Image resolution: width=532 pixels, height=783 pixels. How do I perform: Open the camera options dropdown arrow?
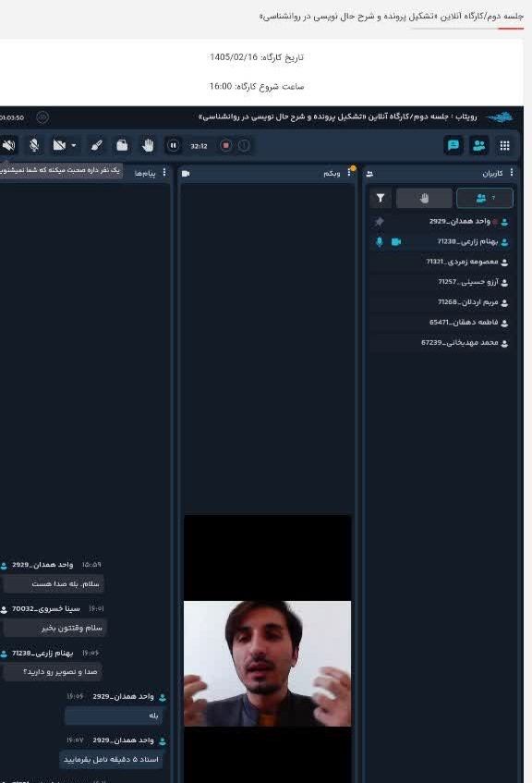[x=74, y=146]
